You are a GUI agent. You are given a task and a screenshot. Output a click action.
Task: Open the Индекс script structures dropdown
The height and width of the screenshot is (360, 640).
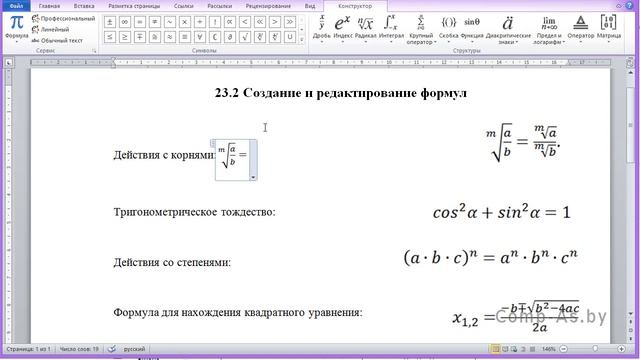(x=343, y=29)
